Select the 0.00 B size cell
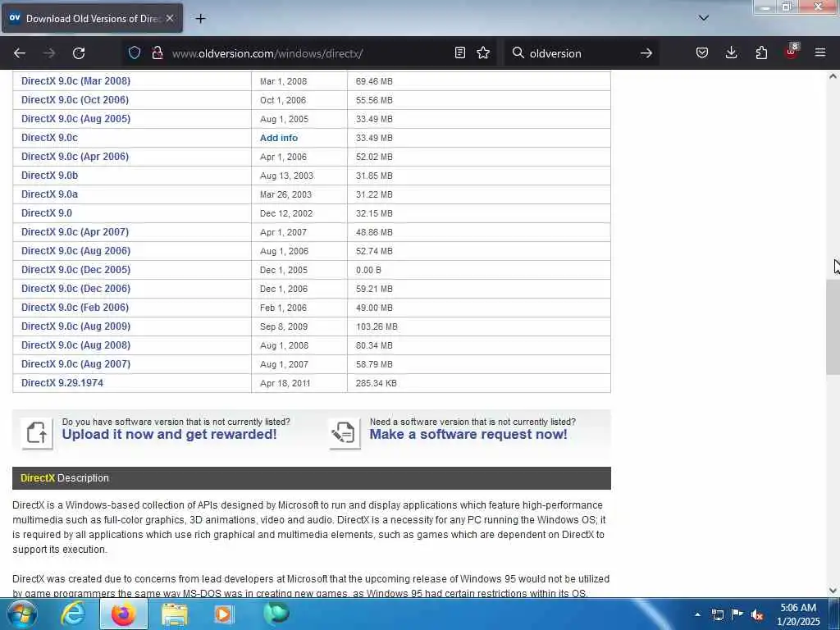This screenshot has height=630, width=840. (479, 270)
